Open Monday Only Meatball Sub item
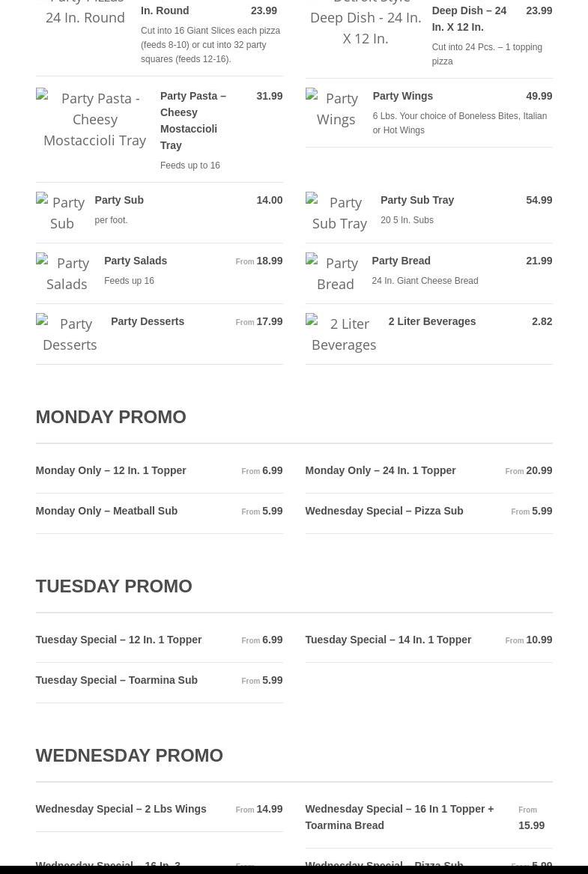This screenshot has width=588, height=874. pos(106,511)
